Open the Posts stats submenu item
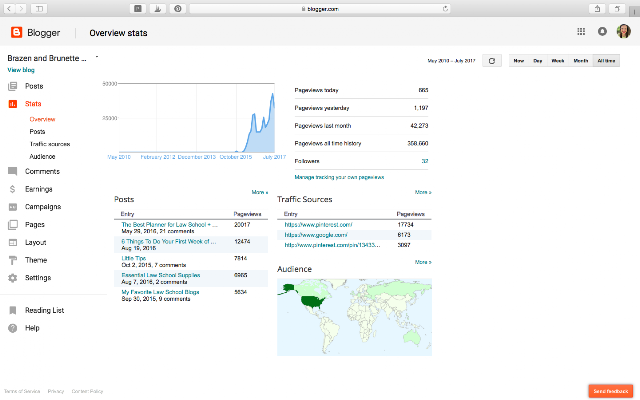 pyautogui.click(x=37, y=131)
